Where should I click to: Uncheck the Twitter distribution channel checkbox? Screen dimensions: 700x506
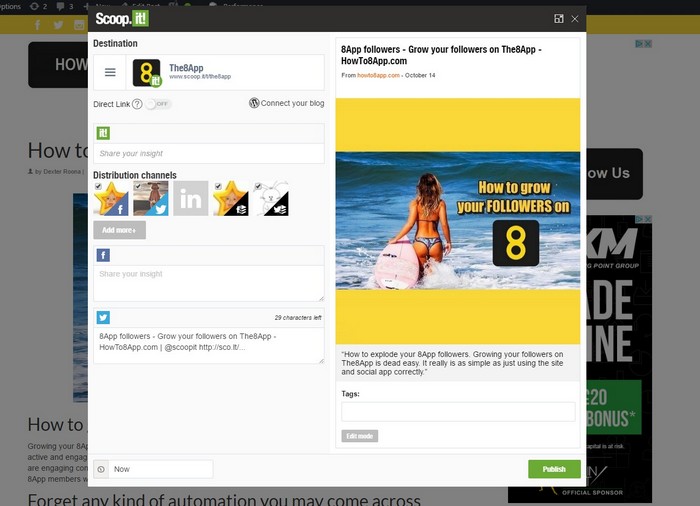(x=138, y=186)
